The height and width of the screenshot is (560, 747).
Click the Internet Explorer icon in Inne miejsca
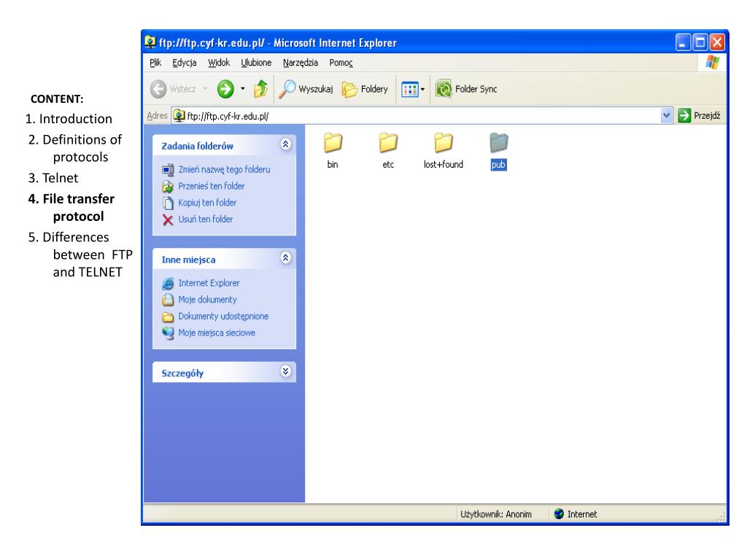(168, 284)
